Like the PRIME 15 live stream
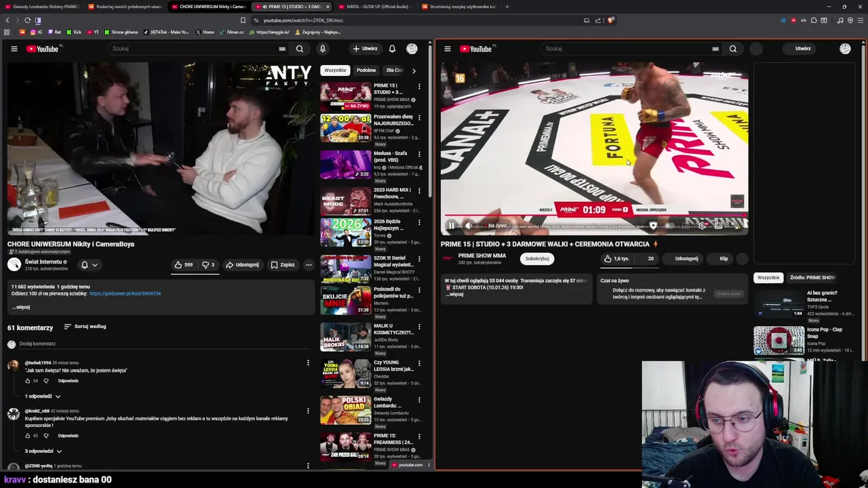Viewport: 868px width, 488px height. tap(617, 259)
